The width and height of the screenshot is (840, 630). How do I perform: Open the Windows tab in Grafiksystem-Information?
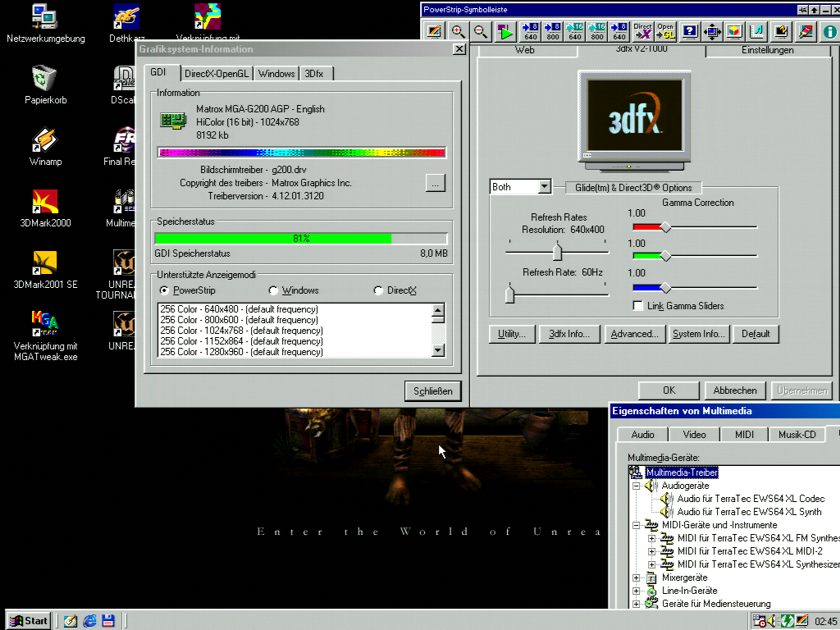pos(276,73)
